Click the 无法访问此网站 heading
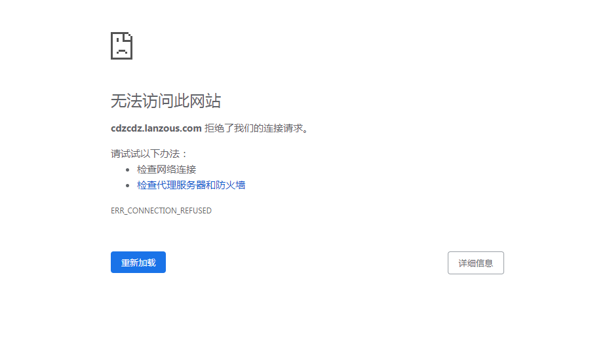The height and width of the screenshot is (364, 590). coord(166,101)
